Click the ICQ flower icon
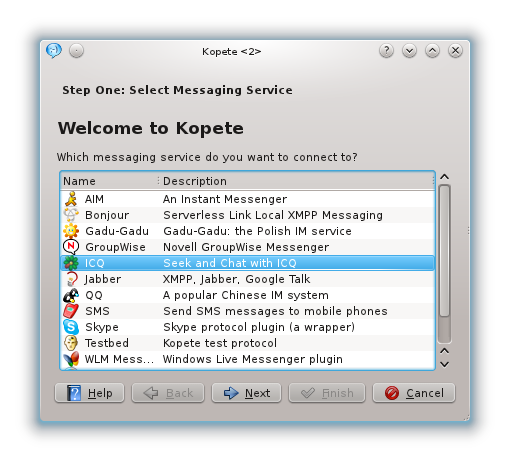510x461 pixels. (x=71, y=263)
